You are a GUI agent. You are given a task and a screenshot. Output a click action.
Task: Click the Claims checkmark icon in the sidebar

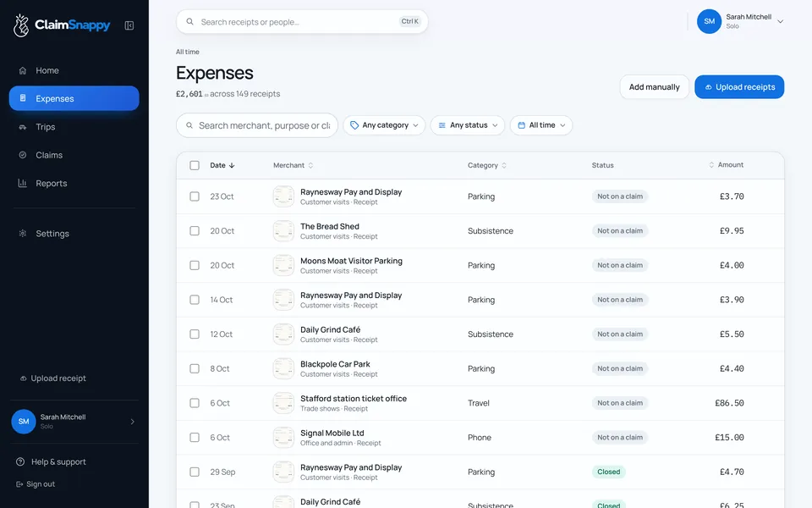(23, 155)
